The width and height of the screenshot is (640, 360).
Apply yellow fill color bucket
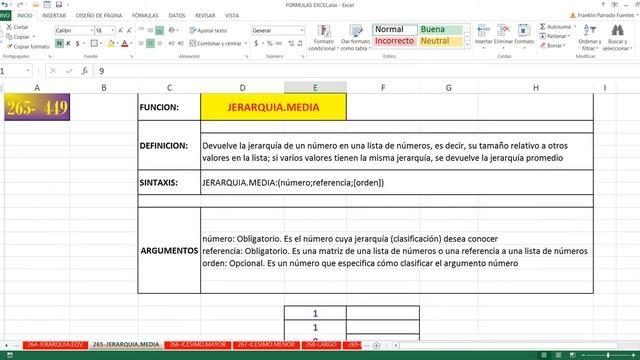tap(111, 43)
